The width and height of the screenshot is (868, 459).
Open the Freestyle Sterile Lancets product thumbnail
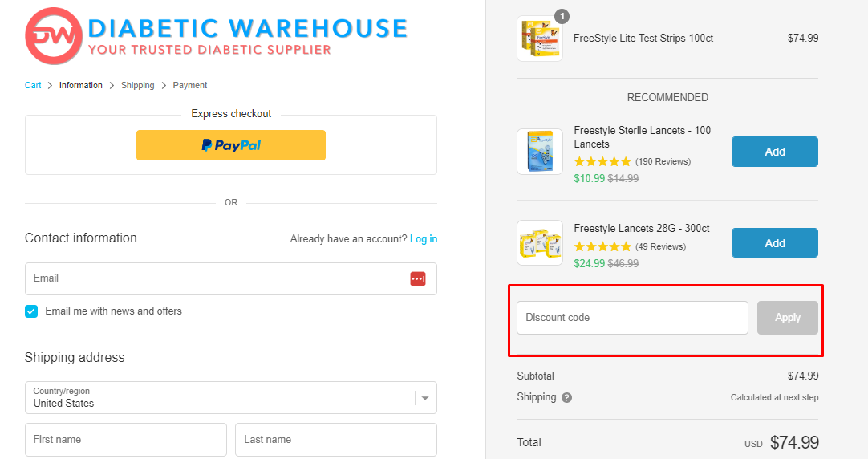click(x=540, y=152)
